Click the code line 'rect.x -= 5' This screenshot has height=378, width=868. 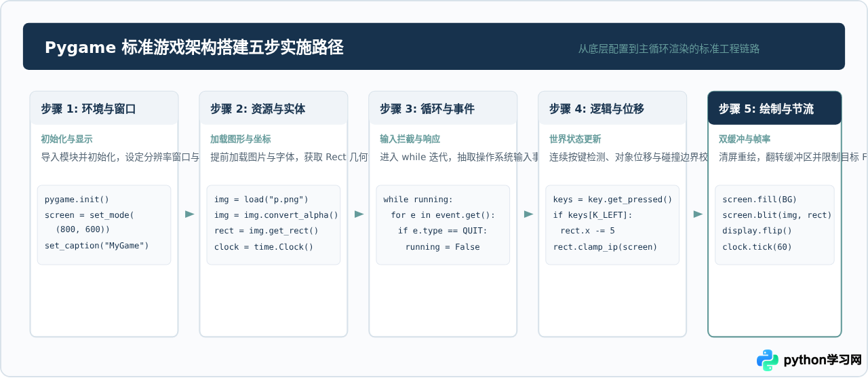pyautogui.click(x=587, y=231)
